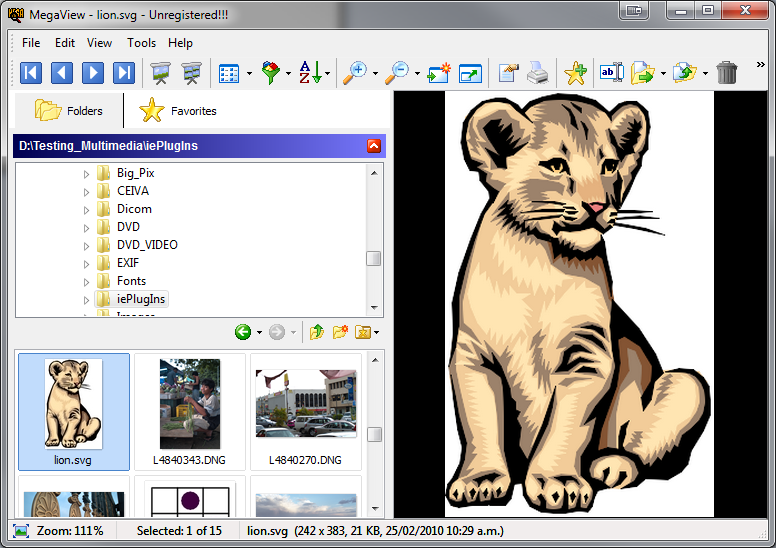Open the Edit menu
The width and height of the screenshot is (776, 548).
pyautogui.click(x=65, y=43)
